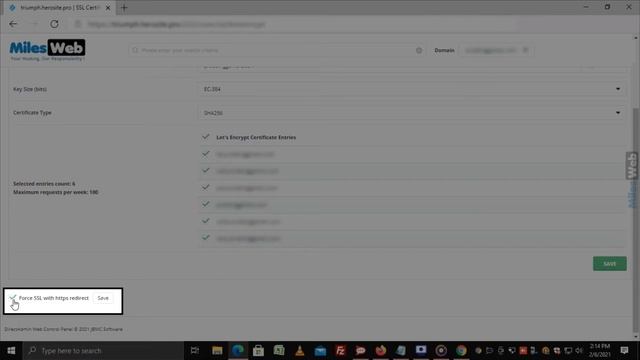Focus the panel search input field
The width and height of the screenshot is (640, 360).
pyautogui.click(x=277, y=50)
